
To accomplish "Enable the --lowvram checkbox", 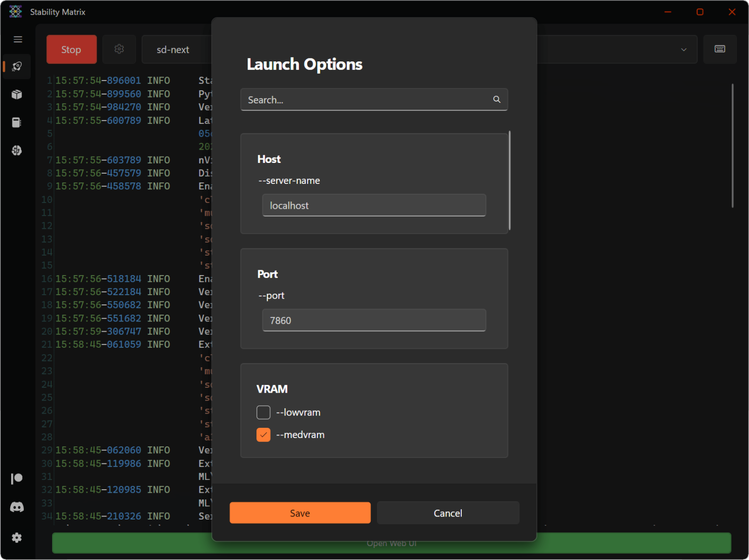I will click(263, 412).
